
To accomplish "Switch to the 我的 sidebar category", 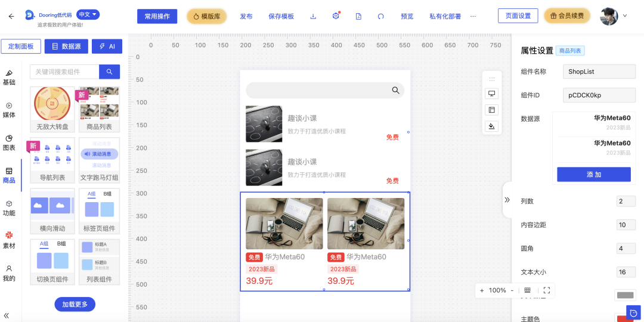I will [9, 274].
